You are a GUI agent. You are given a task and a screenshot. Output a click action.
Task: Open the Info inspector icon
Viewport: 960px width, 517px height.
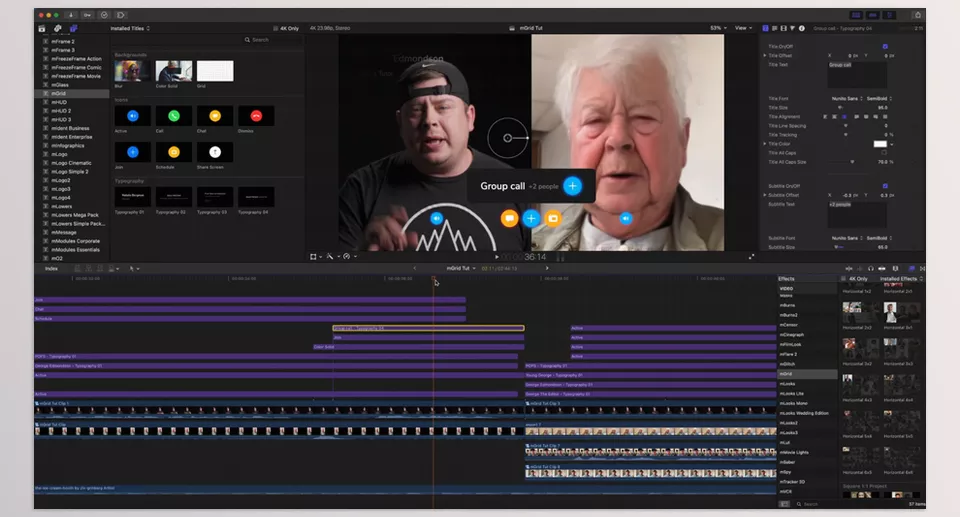801,28
